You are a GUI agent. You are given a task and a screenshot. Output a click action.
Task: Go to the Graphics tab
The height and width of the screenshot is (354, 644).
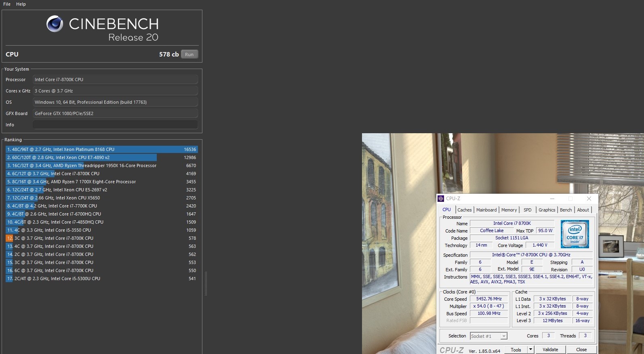coord(547,210)
